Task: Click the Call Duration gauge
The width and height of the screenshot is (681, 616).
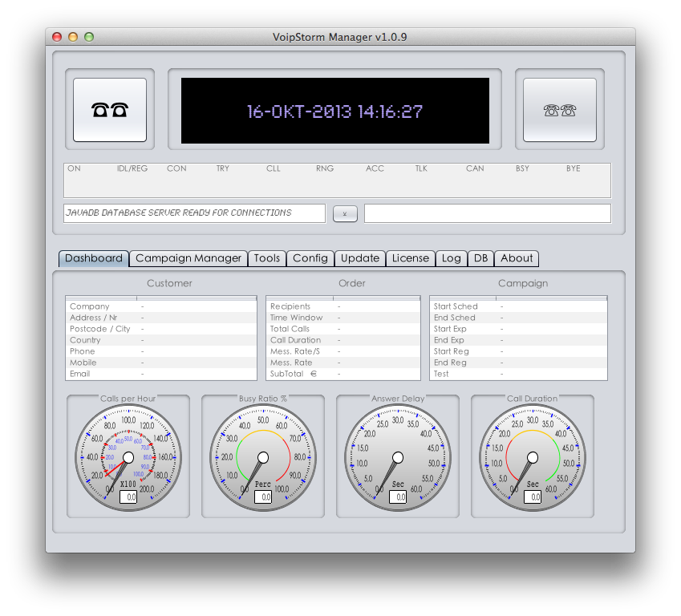Action: [533, 457]
